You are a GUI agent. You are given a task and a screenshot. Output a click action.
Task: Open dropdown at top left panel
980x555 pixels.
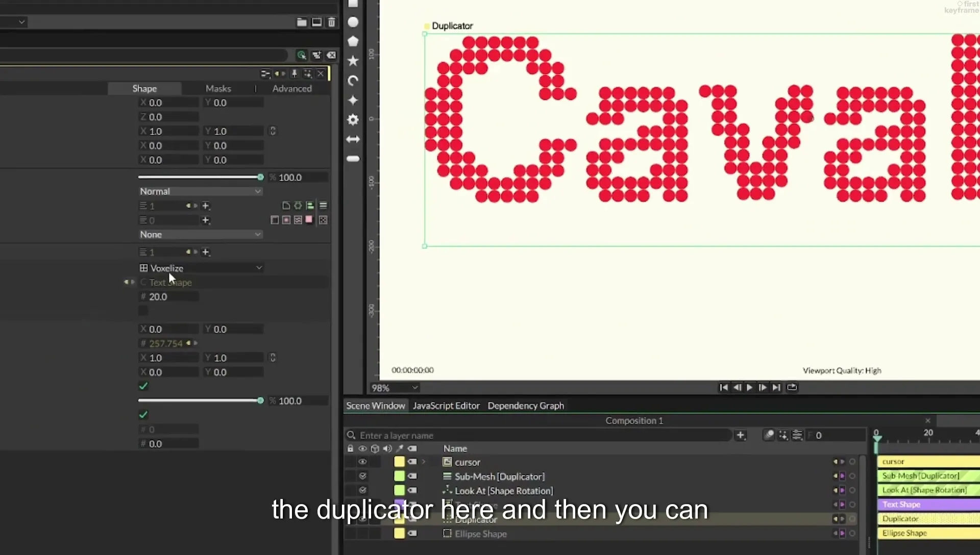click(14, 22)
